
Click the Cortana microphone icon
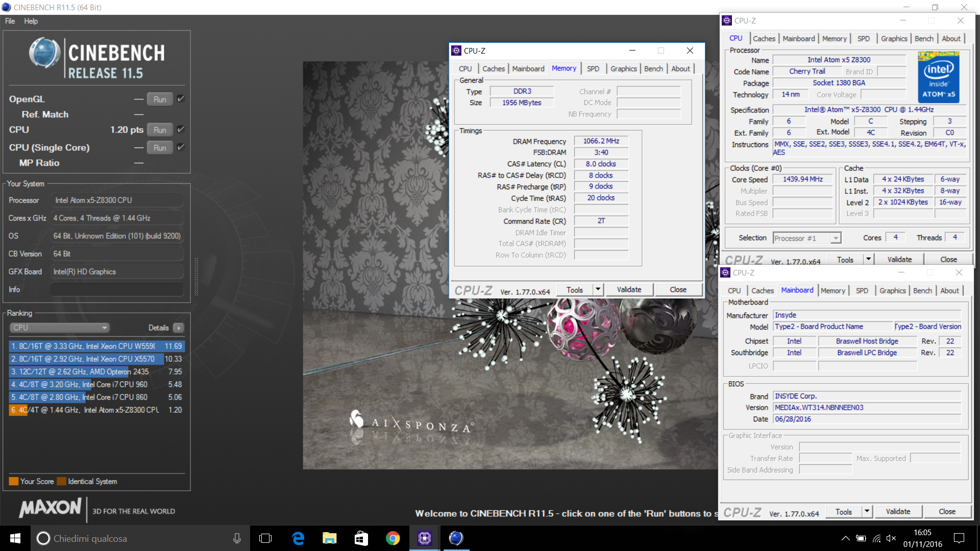coord(237,538)
